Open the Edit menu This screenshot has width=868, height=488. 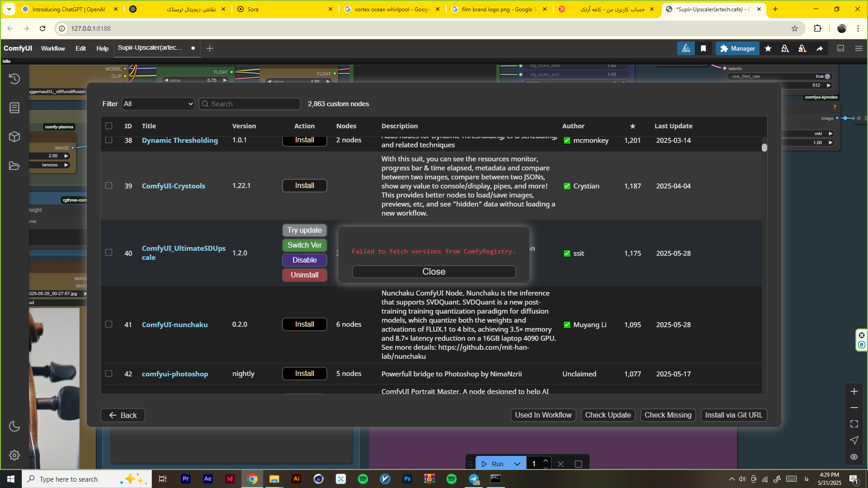[80, 48]
